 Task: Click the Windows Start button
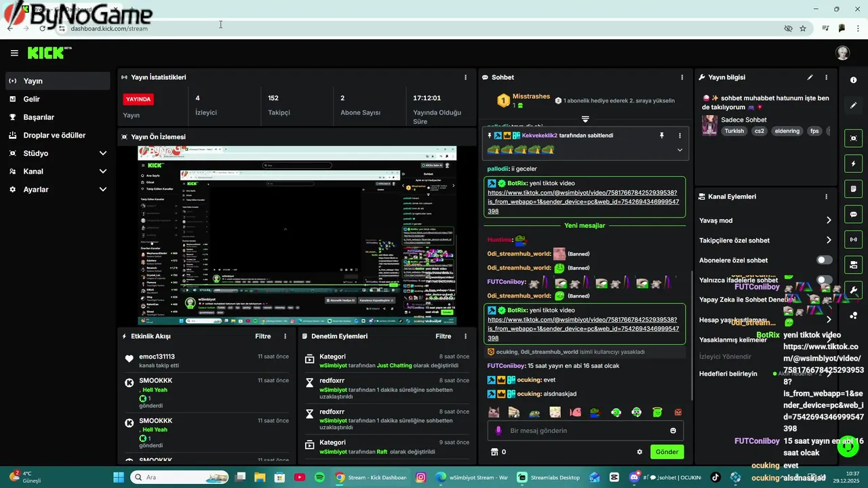(x=119, y=477)
